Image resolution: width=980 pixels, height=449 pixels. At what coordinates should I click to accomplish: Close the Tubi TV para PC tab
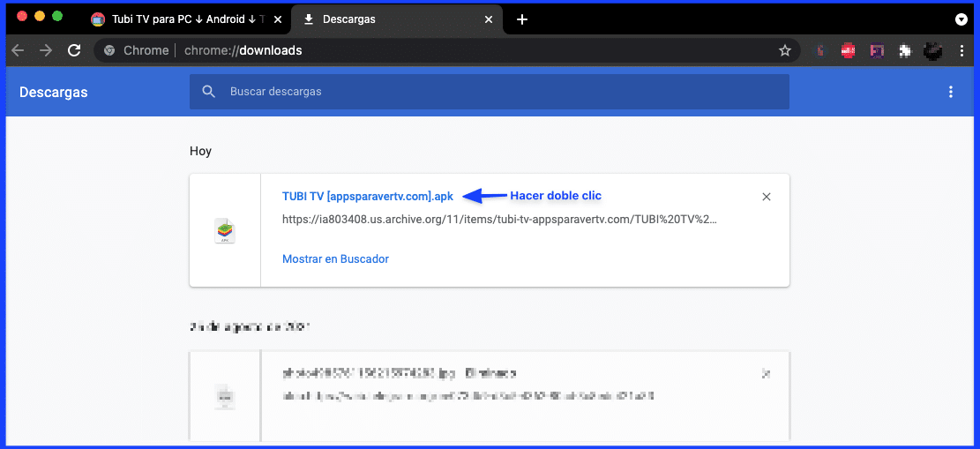278,19
